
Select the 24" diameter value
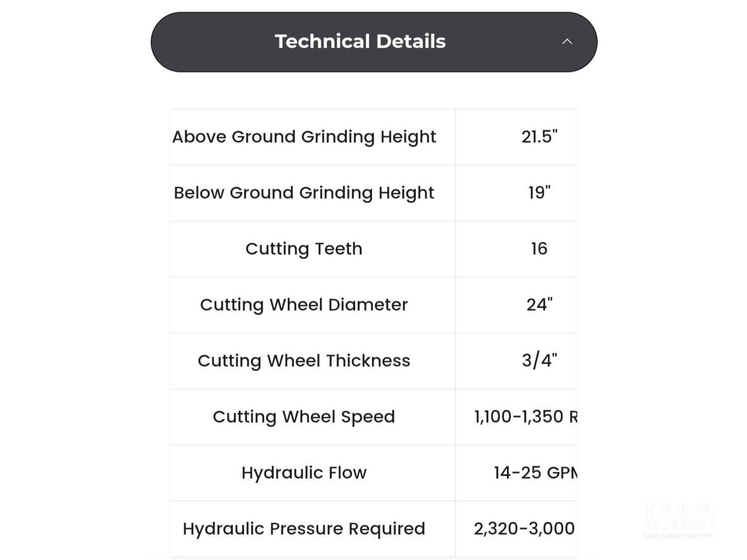[539, 305]
